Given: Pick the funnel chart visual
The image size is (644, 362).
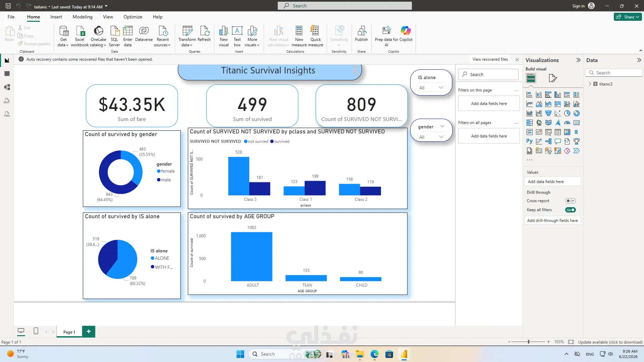Looking at the screenshot, I should click(x=548, y=114).
